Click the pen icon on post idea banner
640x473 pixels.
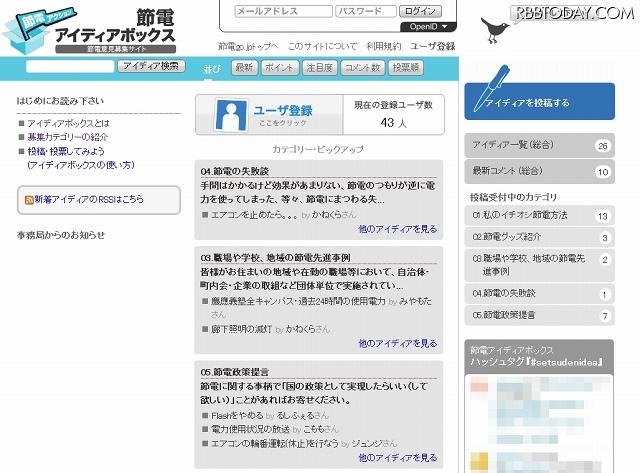tap(492, 88)
